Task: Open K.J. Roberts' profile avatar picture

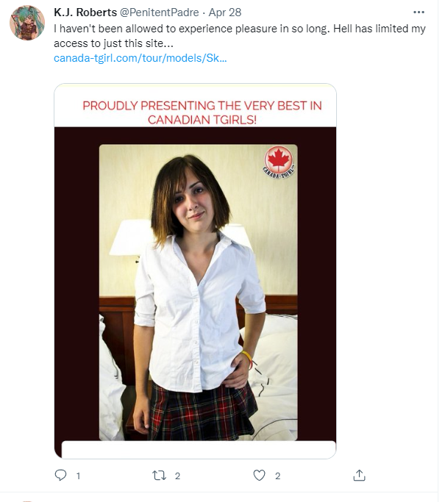Action: coord(27,23)
